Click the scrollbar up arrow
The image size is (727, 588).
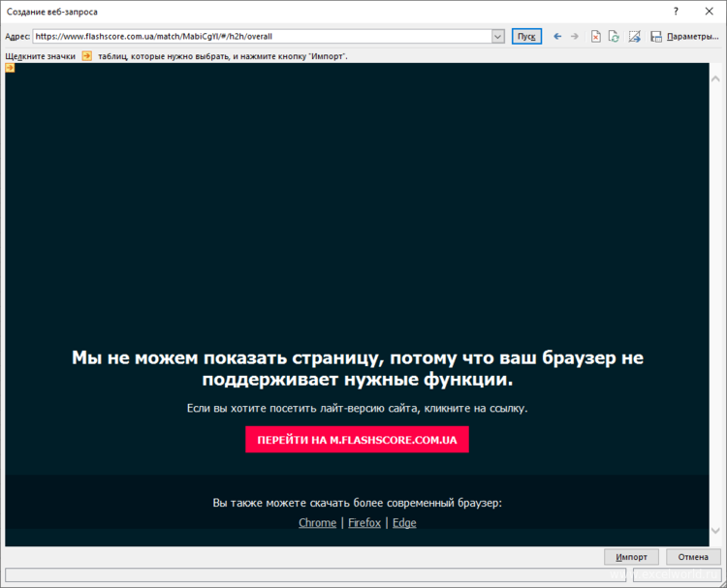[715, 78]
